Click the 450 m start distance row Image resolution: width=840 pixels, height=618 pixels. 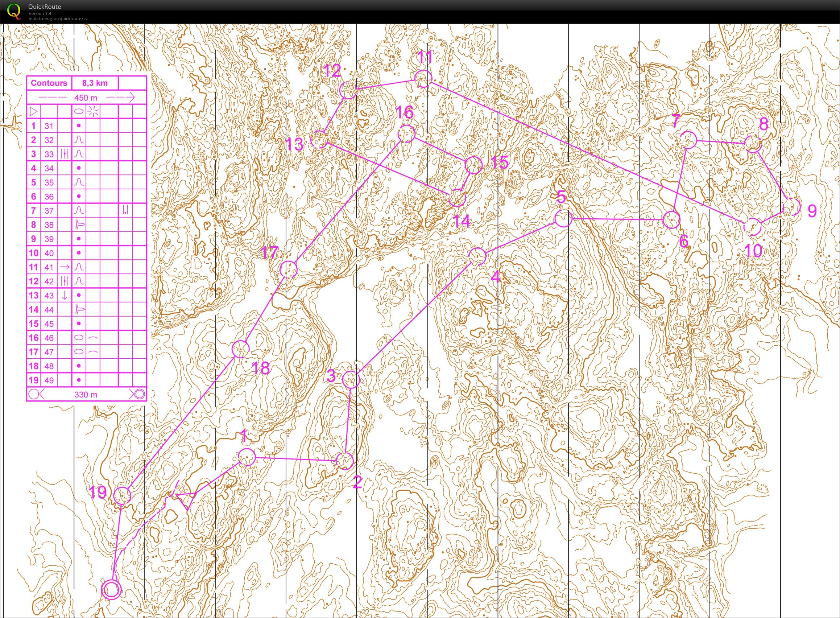click(x=86, y=98)
